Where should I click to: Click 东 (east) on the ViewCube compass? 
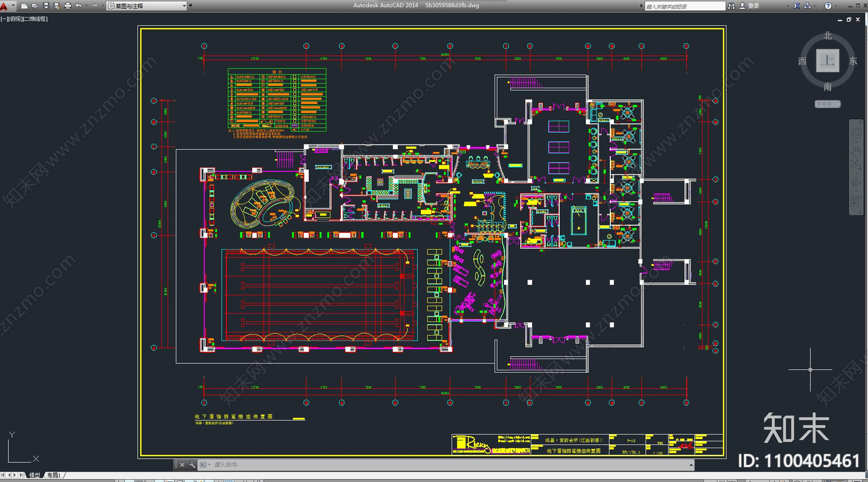853,61
